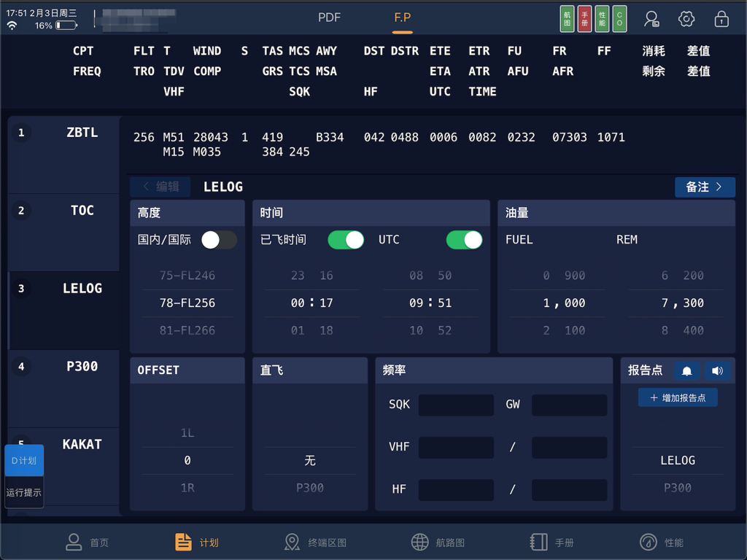This screenshot has width=747, height=560.
Task: Open the 航图 charts badge in top bar
Action: 566,18
